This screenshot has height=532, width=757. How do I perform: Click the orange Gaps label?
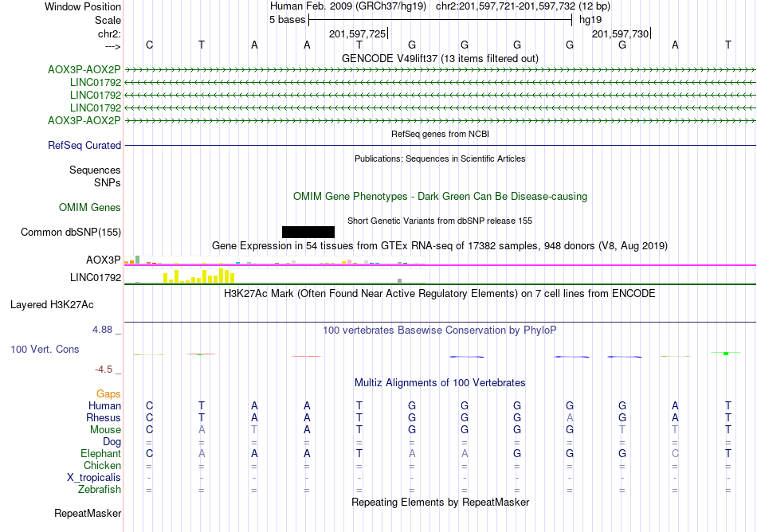[x=108, y=394]
